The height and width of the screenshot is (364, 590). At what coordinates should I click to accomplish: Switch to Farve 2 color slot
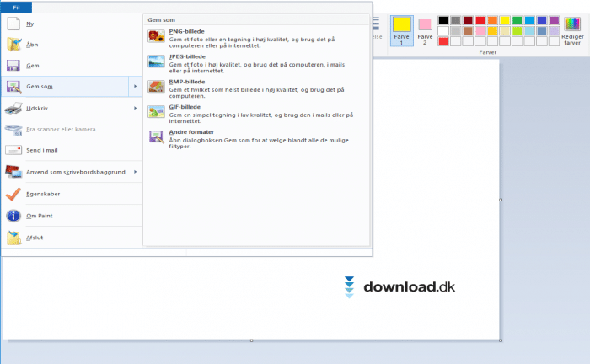[x=426, y=29]
